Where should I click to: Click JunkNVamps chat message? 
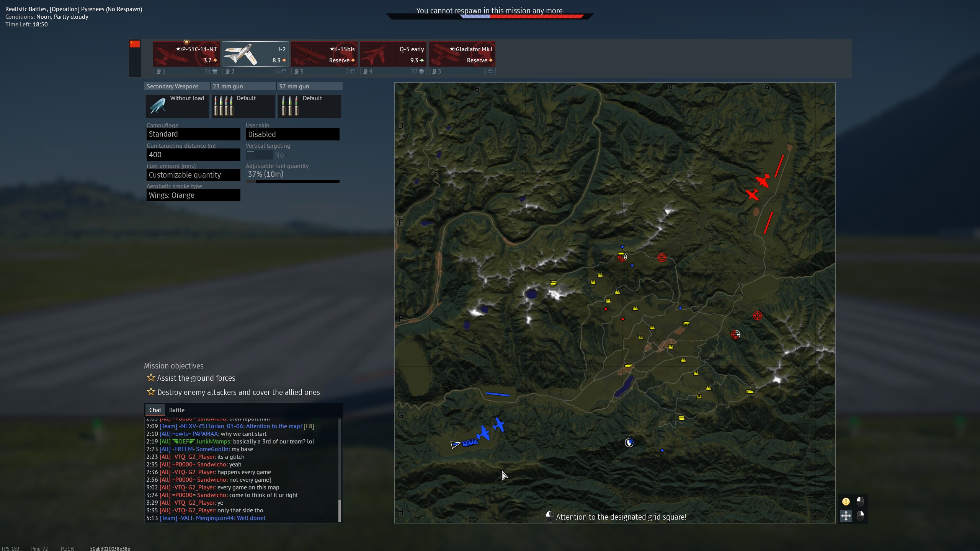click(230, 442)
